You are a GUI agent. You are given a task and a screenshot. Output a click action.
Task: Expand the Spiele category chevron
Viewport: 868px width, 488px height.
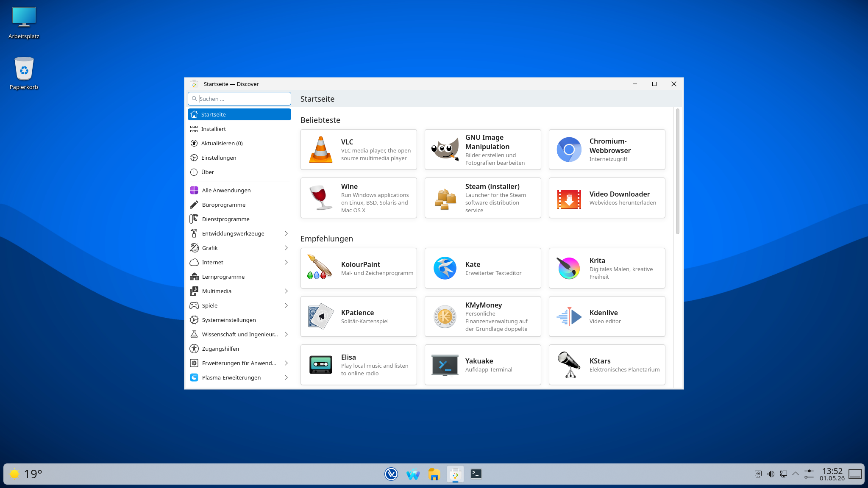[286, 305]
